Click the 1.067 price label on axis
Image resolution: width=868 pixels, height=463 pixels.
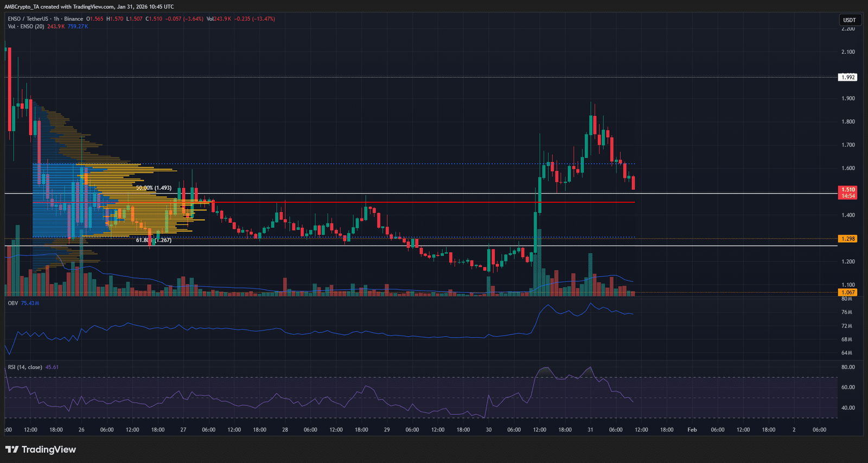tap(847, 292)
